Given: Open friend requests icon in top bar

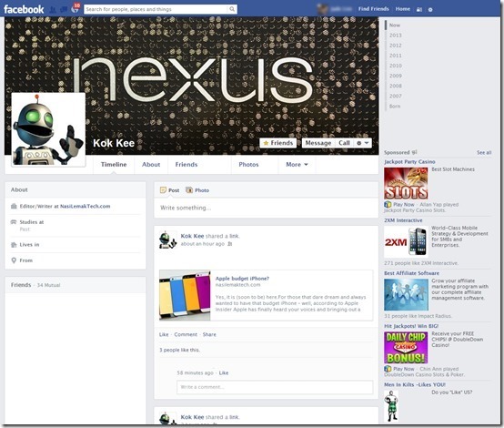Looking at the screenshot, I should [53, 10].
